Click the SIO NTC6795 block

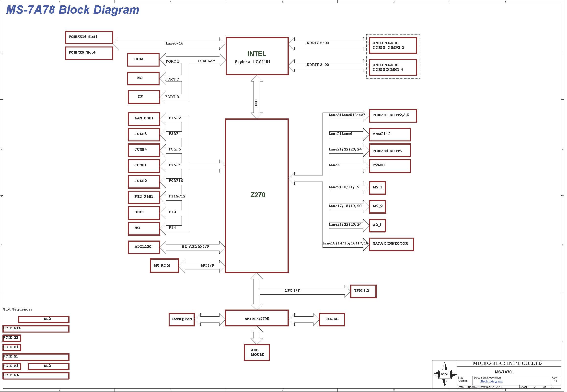click(x=257, y=318)
